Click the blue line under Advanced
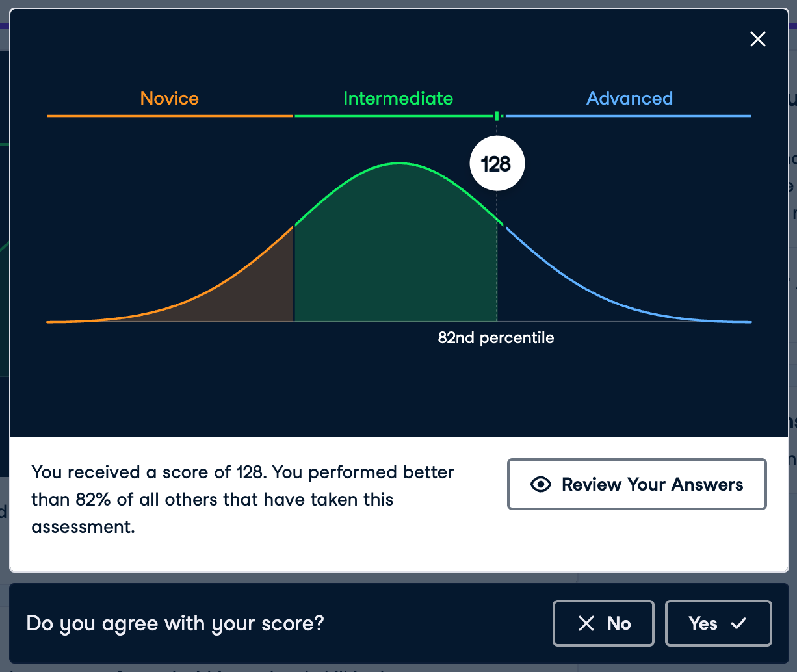The width and height of the screenshot is (797, 672). point(629,116)
